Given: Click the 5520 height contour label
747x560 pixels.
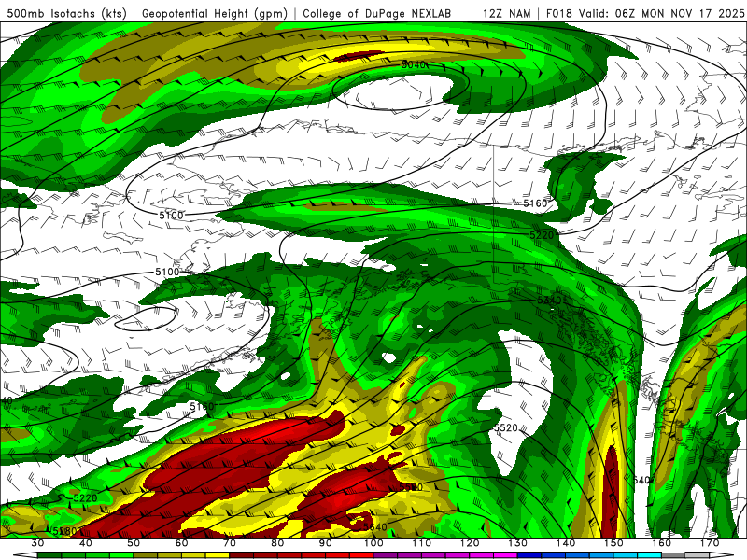Looking at the screenshot, I should click(x=505, y=427).
